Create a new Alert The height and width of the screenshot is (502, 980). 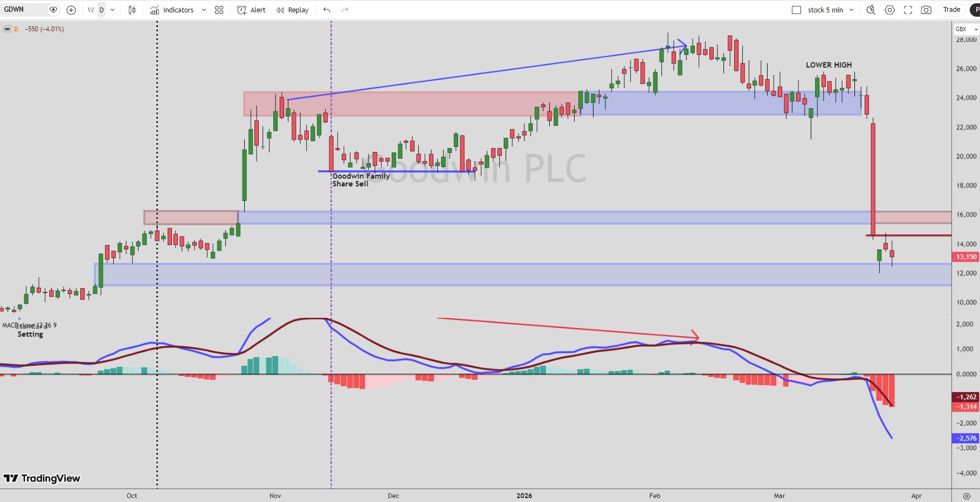[x=252, y=10]
